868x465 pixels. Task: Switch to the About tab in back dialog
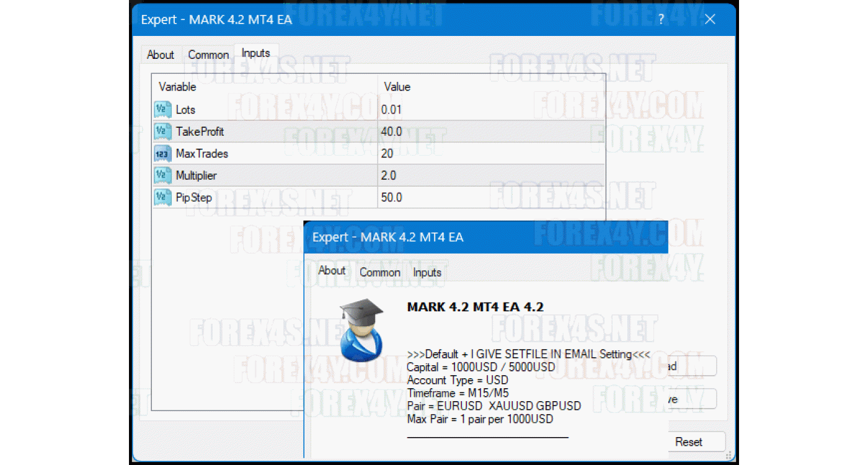[x=160, y=55]
